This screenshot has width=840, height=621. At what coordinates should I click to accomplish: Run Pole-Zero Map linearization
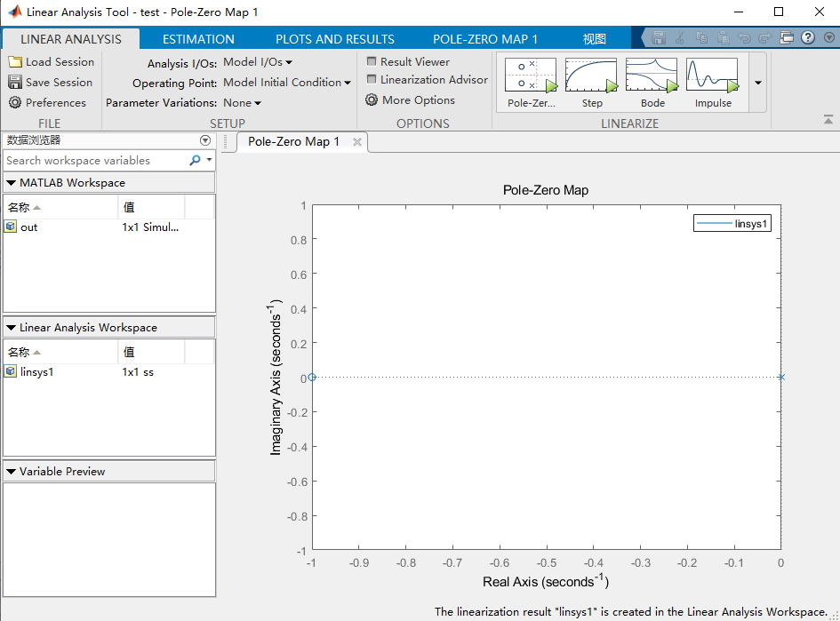click(531, 82)
